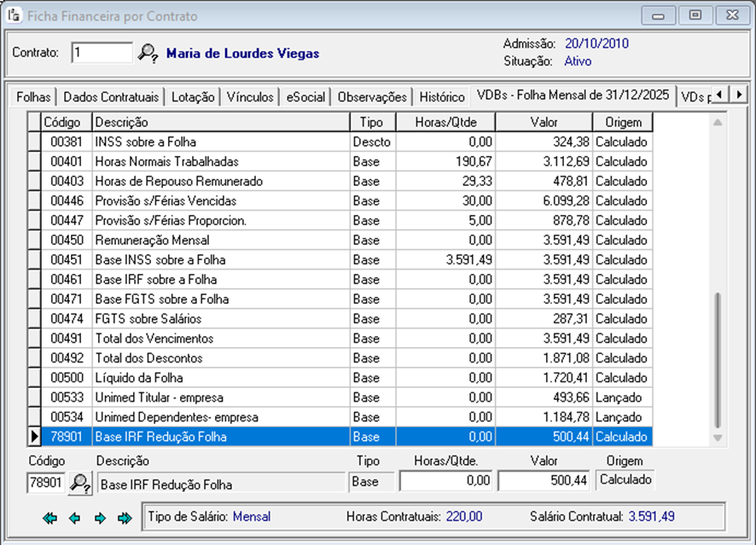The width and height of the screenshot is (756, 545).
Task: Select row 00381 INSS sobre a Folha
Action: click(220, 142)
